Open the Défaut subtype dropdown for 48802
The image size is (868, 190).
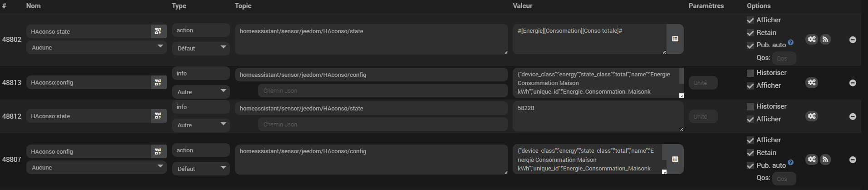point(201,48)
